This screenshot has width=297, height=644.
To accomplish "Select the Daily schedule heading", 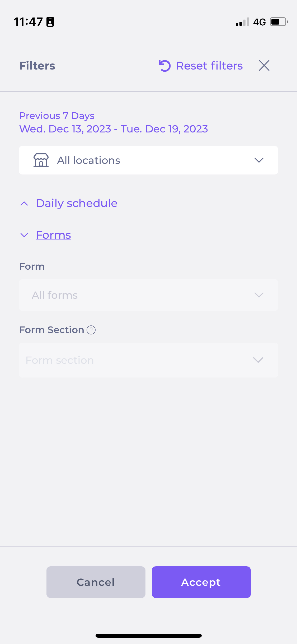I will [x=77, y=203].
